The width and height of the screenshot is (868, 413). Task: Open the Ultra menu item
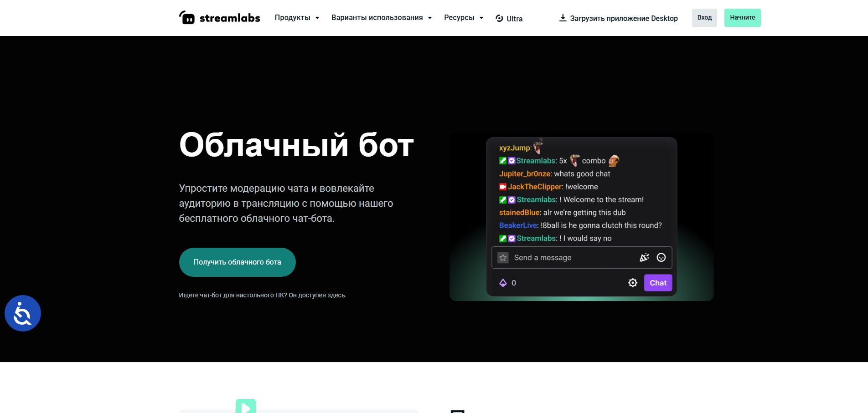(x=509, y=19)
